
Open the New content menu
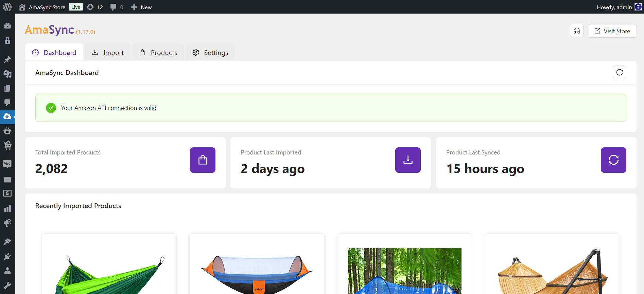(x=141, y=7)
